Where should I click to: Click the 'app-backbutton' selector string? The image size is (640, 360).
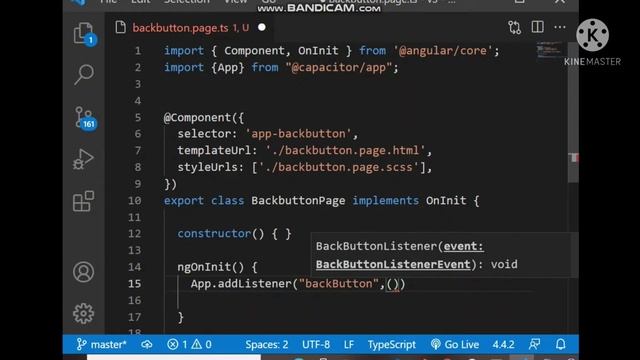coord(298,134)
